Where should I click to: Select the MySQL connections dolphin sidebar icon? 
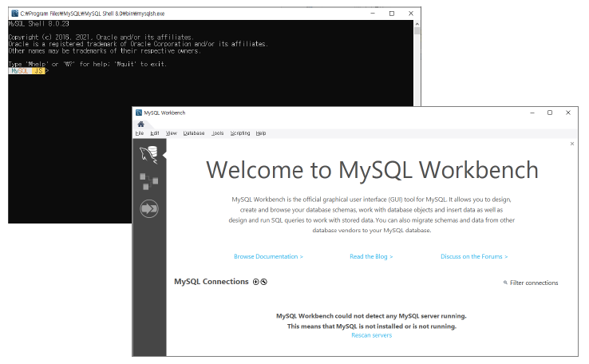coord(148,154)
